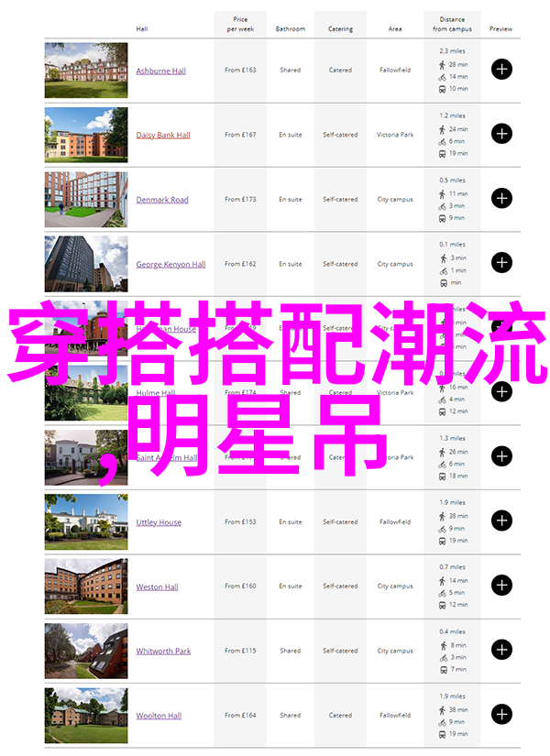Viewport: 550px width, 756px height.
Task: Click the plus icon in Uttley House row
Action: click(501, 521)
